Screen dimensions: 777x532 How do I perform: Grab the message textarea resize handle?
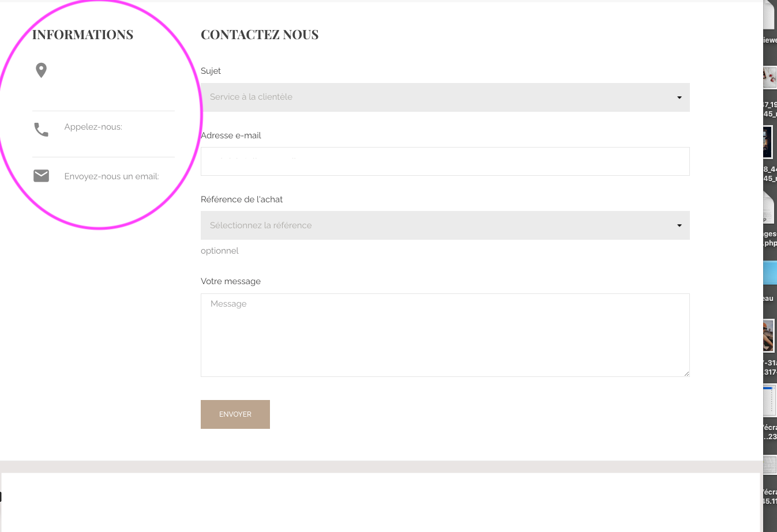pos(686,373)
